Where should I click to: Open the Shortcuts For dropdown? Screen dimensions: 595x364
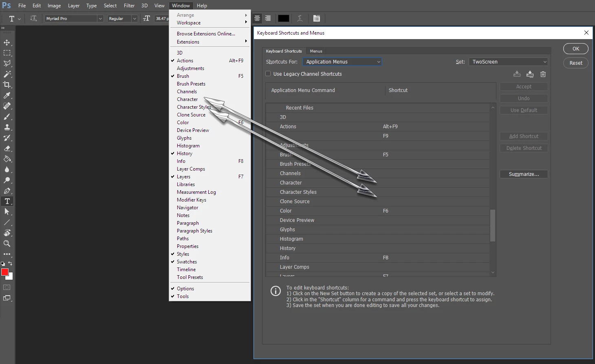[342, 62]
